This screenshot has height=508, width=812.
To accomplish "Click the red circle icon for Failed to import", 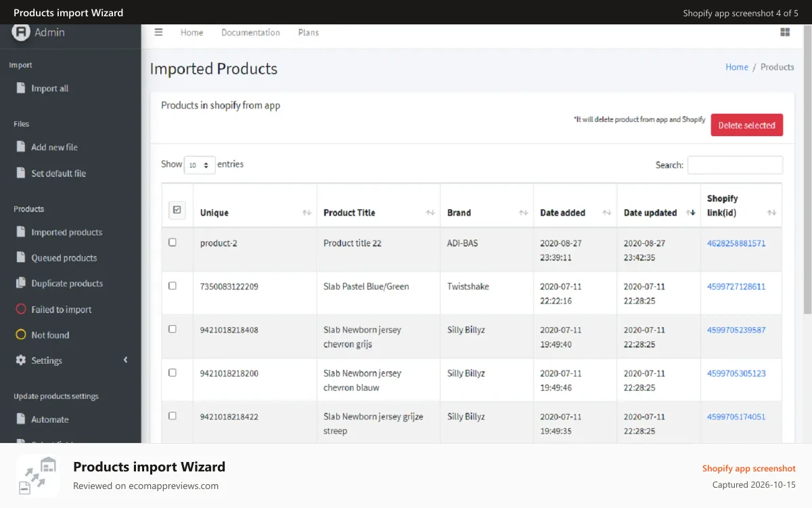I will point(21,309).
